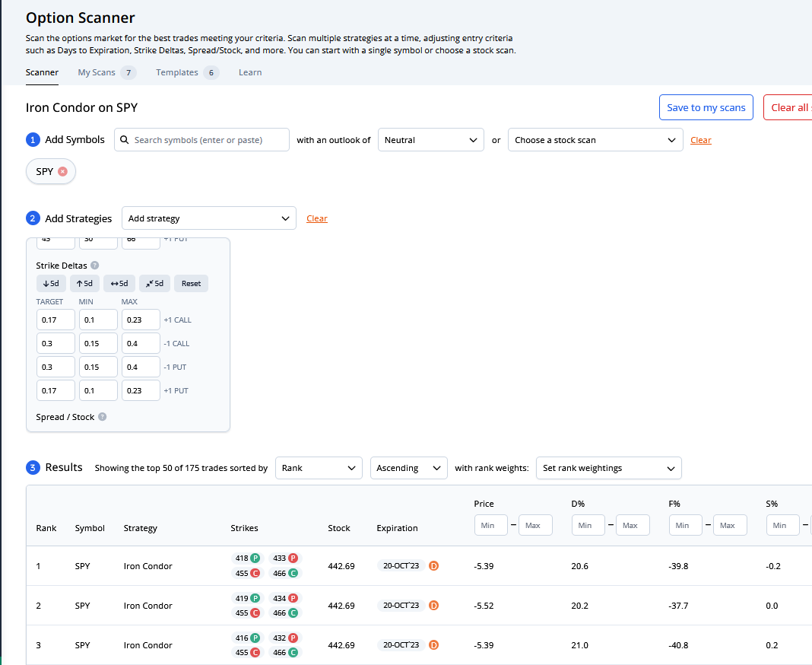Narrow strike deltas by 5d
Screen dimensions: 812x665
tap(154, 284)
